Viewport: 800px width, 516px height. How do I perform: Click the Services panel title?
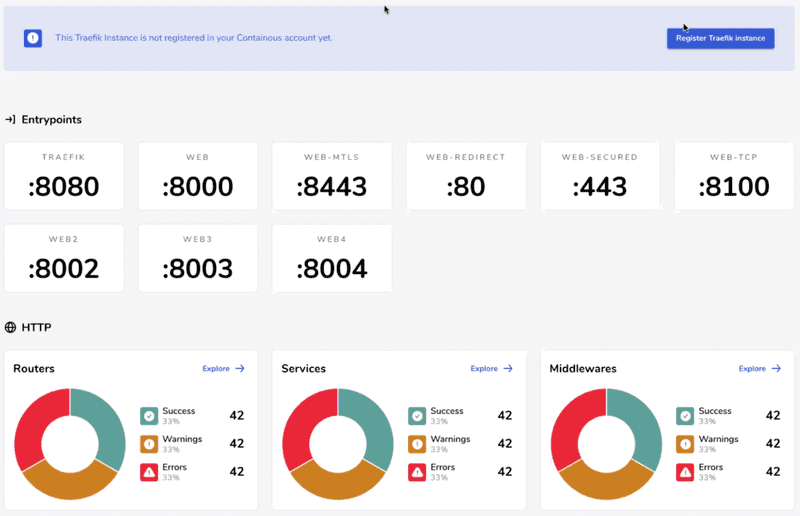pos(304,368)
